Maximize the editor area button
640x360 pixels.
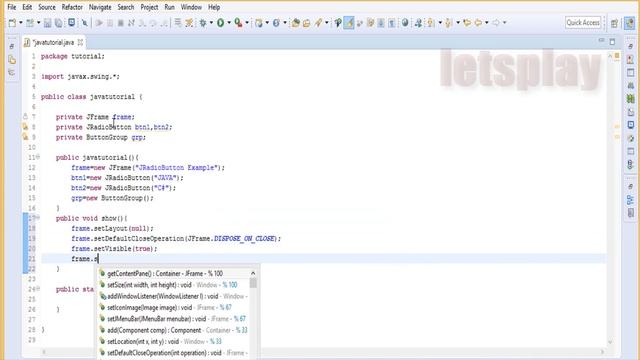[612, 42]
